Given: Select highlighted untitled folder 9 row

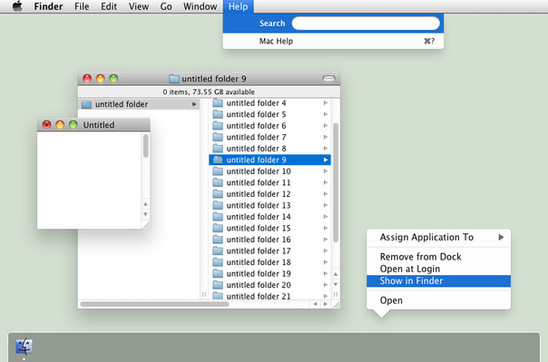Looking at the screenshot, I should click(270, 160).
